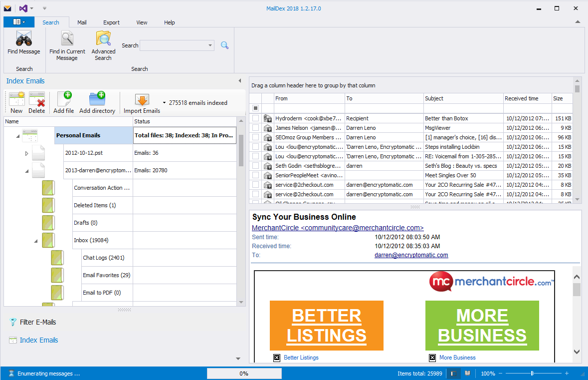The height and width of the screenshot is (380, 588).
Task: Click the Add file icon
Action: (64, 99)
